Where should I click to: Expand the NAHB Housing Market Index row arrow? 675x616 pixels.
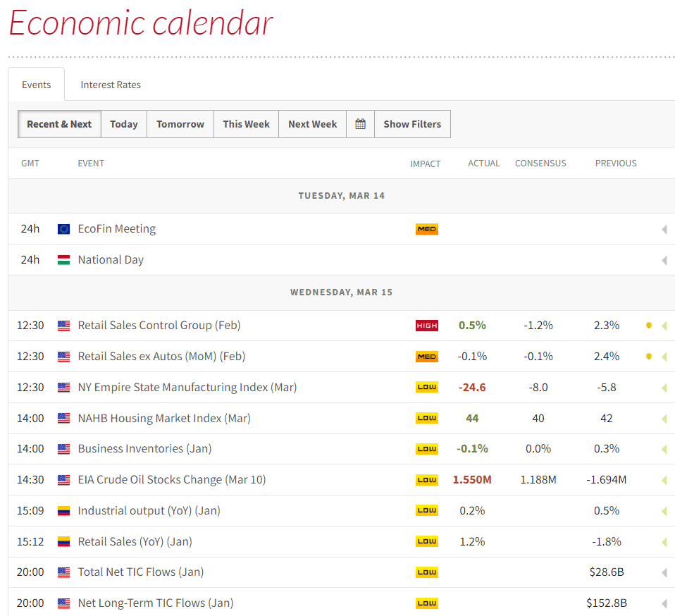664,419
